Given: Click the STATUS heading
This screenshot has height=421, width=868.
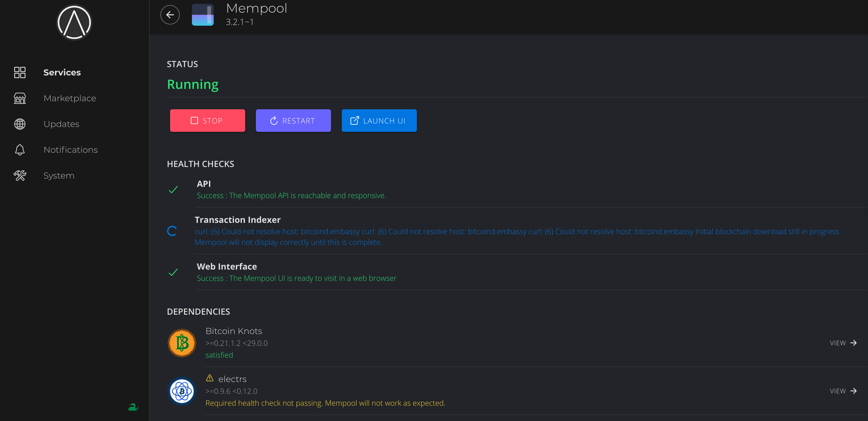Looking at the screenshot, I should [x=182, y=64].
